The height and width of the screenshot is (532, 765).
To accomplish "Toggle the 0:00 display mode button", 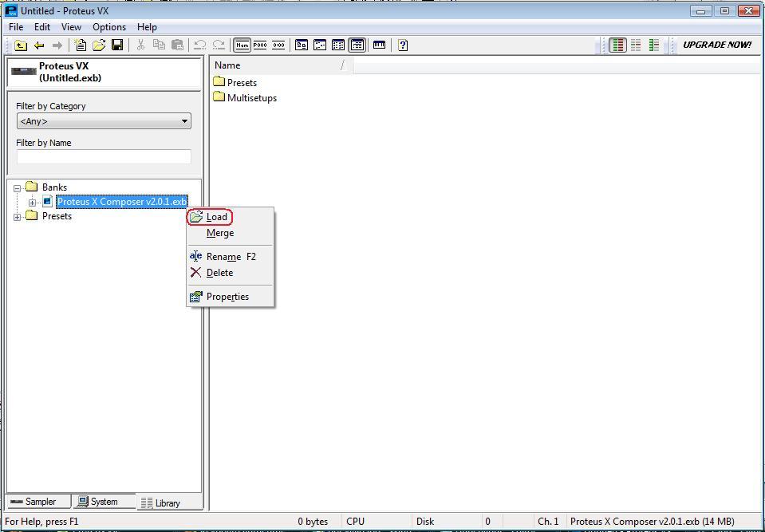I will click(278, 45).
